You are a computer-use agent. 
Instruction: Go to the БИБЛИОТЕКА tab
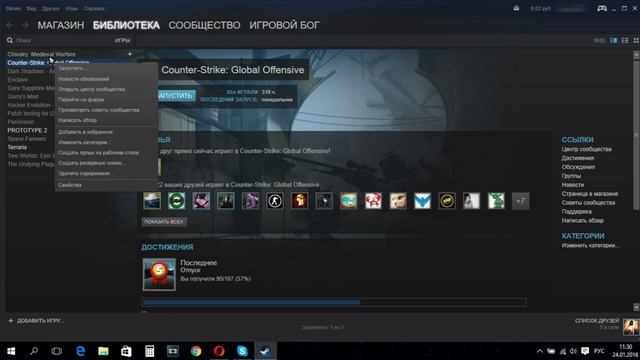click(x=126, y=25)
